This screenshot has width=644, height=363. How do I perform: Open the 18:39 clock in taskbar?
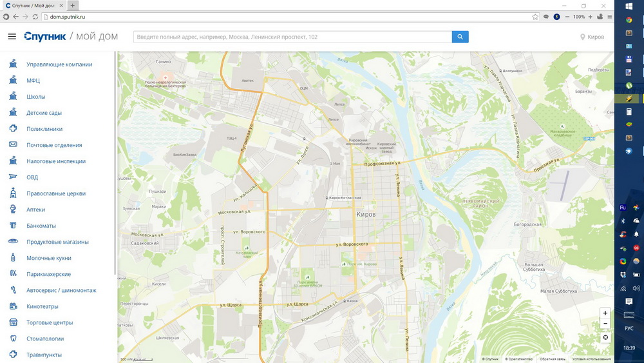pyautogui.click(x=629, y=348)
